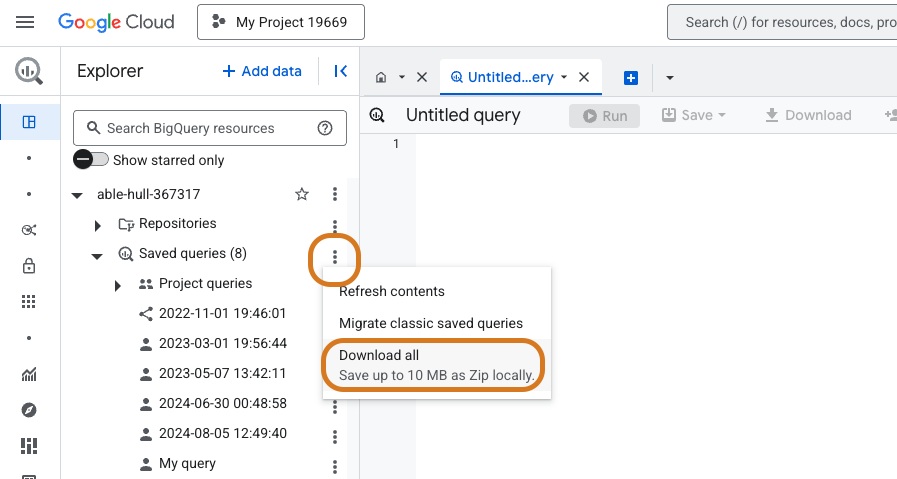Close the home tab
The image size is (897, 479).
point(422,77)
